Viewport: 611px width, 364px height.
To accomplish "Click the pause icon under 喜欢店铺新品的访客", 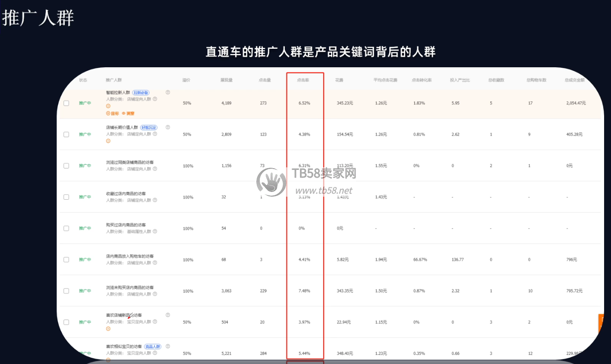I will (x=108, y=329).
